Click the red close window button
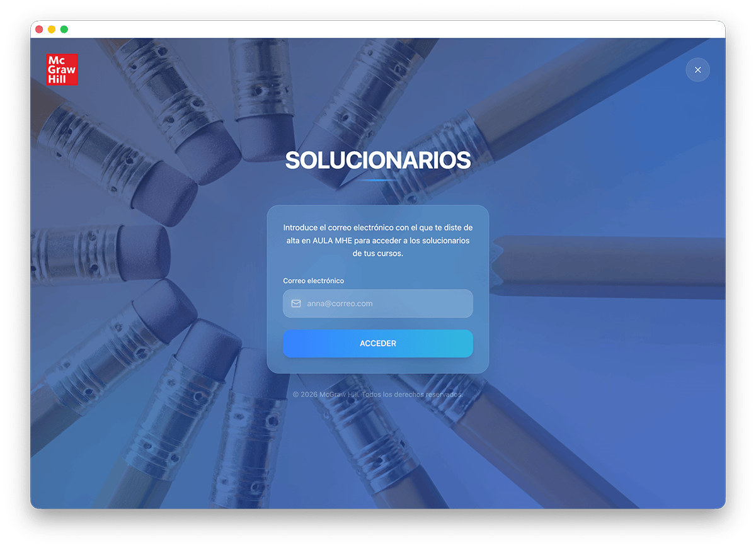The height and width of the screenshot is (549, 756). pos(39,30)
